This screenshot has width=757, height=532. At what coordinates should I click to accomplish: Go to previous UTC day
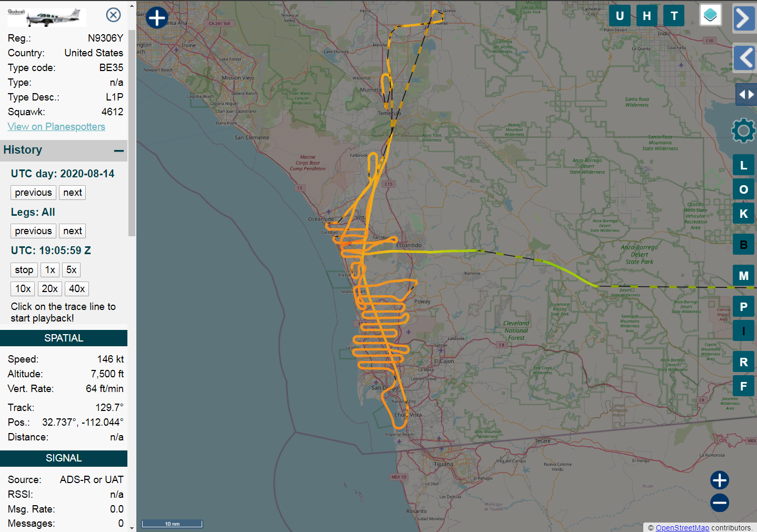click(x=33, y=193)
